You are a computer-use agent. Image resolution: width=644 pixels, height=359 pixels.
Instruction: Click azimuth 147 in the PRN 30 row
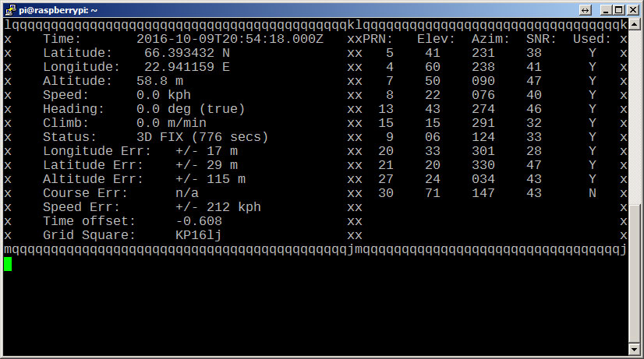pos(483,193)
